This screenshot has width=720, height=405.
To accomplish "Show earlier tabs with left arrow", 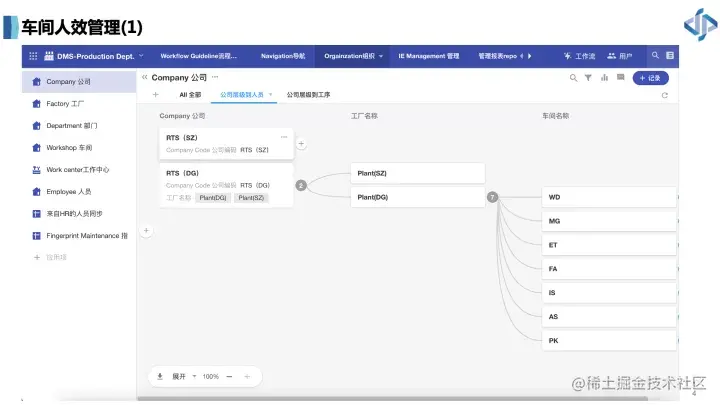I will (522, 56).
